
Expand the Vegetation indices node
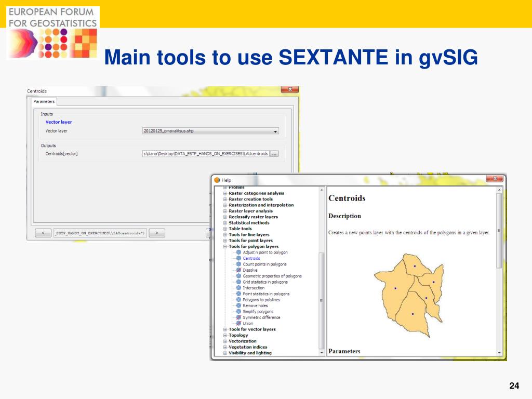[x=225, y=347]
